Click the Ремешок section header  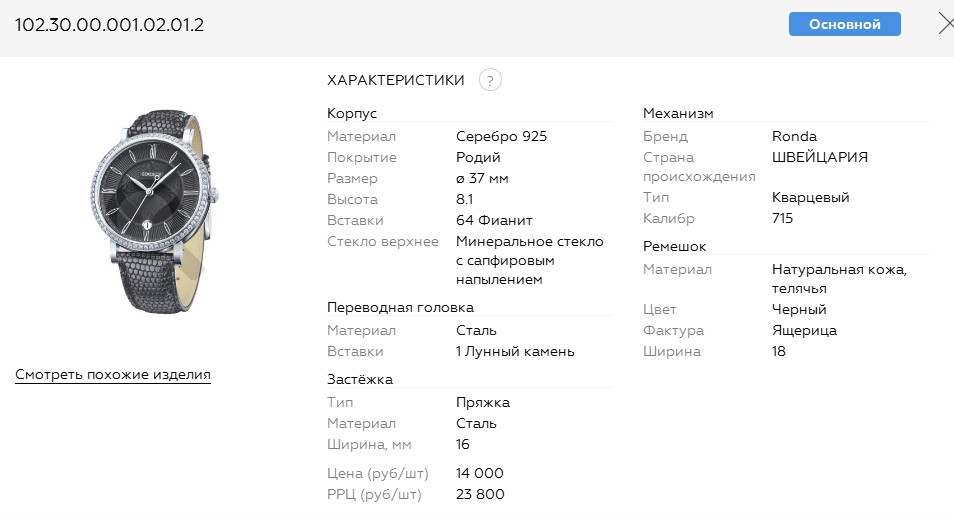coord(675,246)
